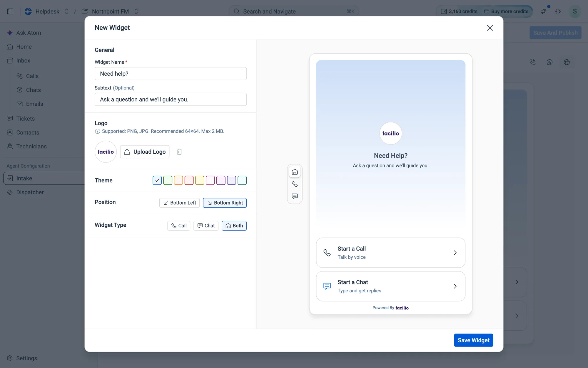
Task: Click Save And Publish behind the modal
Action: pyautogui.click(x=555, y=33)
